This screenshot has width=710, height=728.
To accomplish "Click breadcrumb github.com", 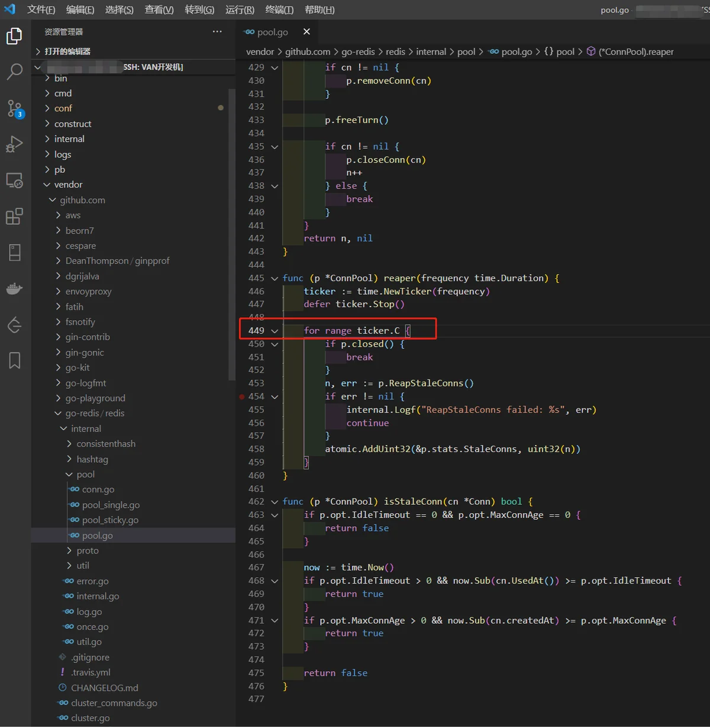I will [x=308, y=52].
